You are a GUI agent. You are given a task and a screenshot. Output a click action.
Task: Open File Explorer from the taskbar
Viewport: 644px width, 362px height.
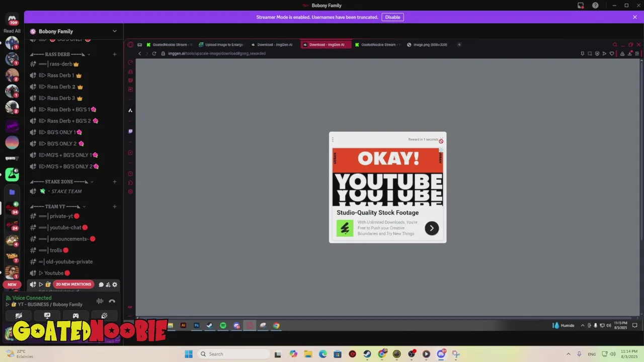click(x=308, y=354)
